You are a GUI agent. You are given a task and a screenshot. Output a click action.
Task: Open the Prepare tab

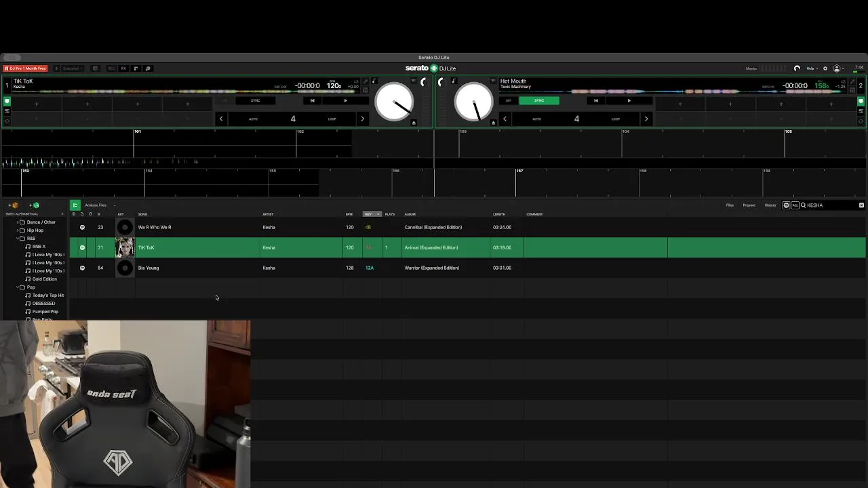point(749,205)
